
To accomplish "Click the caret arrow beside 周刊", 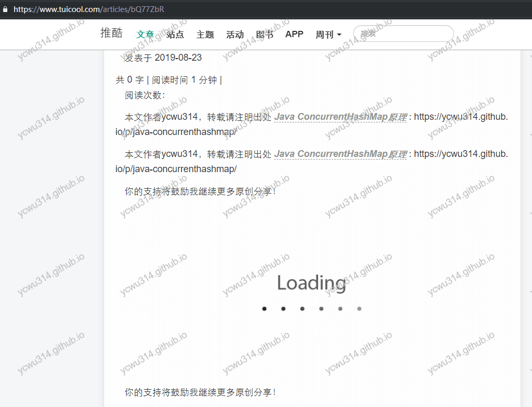I will [341, 35].
